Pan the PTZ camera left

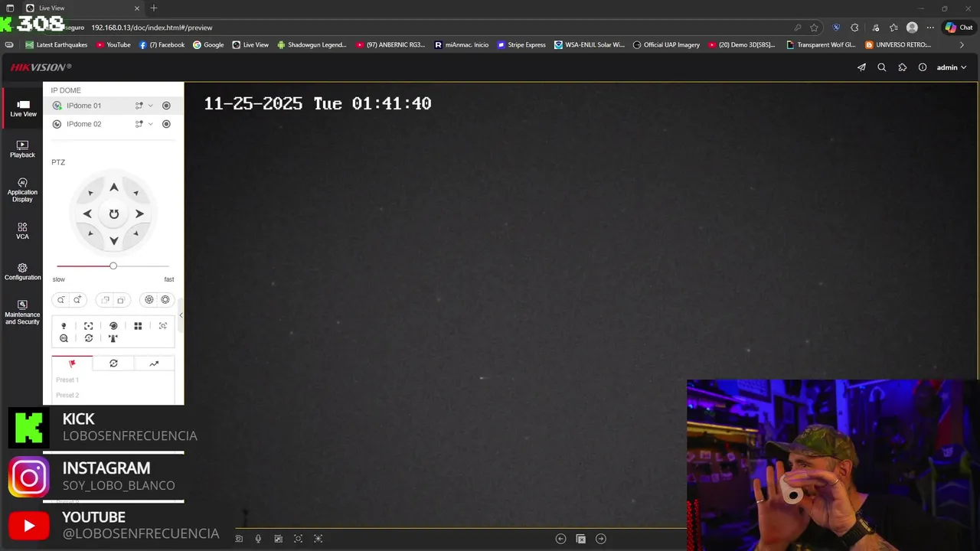tap(87, 214)
